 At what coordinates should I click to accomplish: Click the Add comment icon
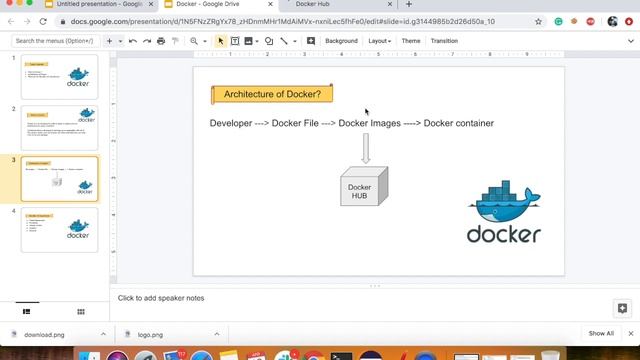tap(311, 41)
